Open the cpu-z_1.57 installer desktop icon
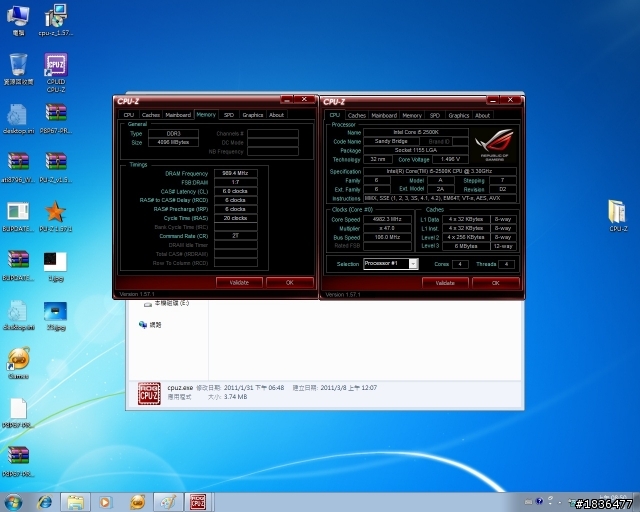 pyautogui.click(x=56, y=20)
